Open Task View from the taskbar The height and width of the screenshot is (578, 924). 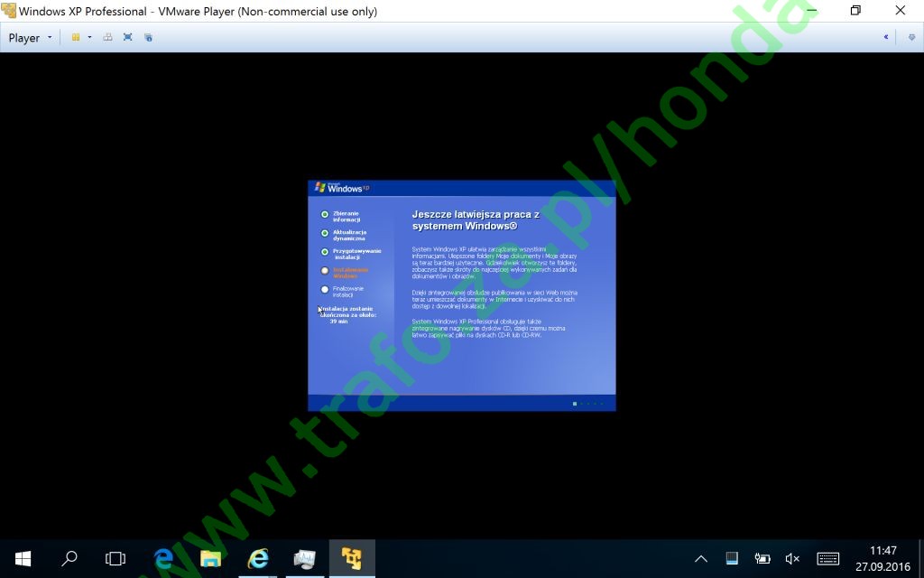tap(115, 558)
